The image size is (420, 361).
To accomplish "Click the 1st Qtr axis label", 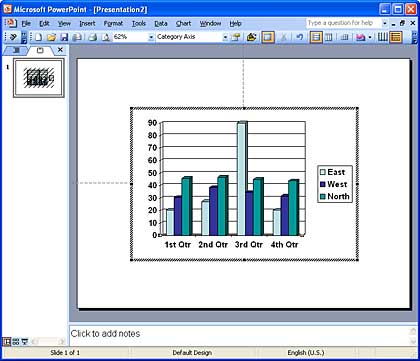I will tap(178, 245).
